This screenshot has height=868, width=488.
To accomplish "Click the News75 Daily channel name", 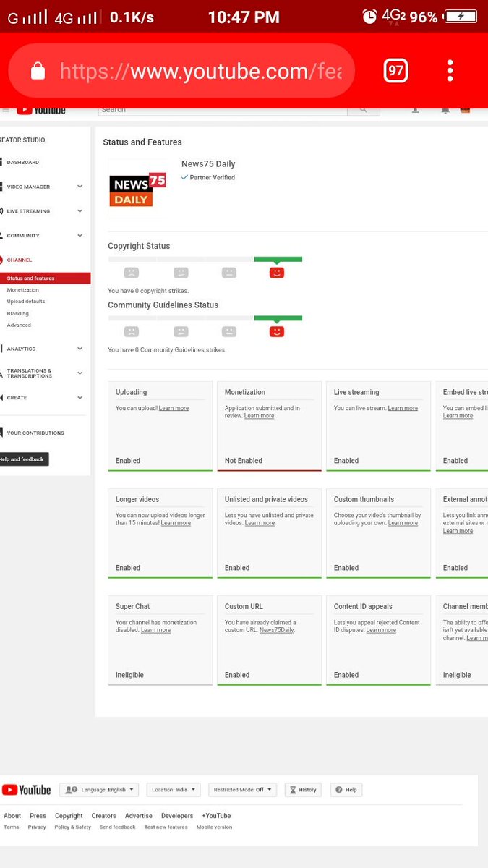I will coord(208,164).
